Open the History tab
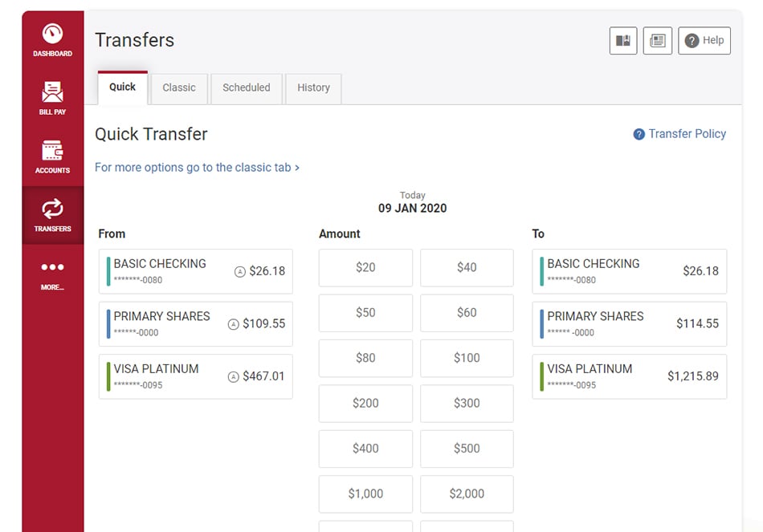The width and height of the screenshot is (763, 532). [x=313, y=88]
